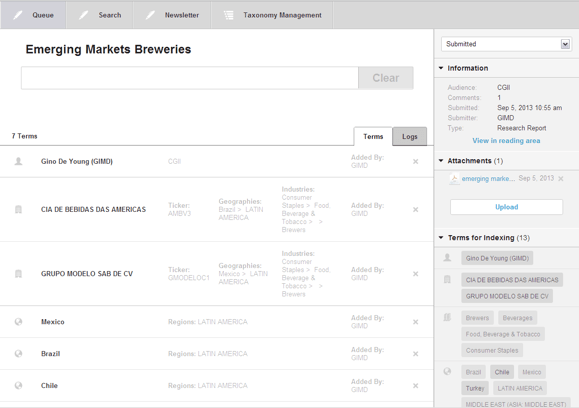Viewport: 579px width, 408px height.
Task: Remove CIA DE BEBIDAS DAS AMERICAS row
Action: click(415, 209)
